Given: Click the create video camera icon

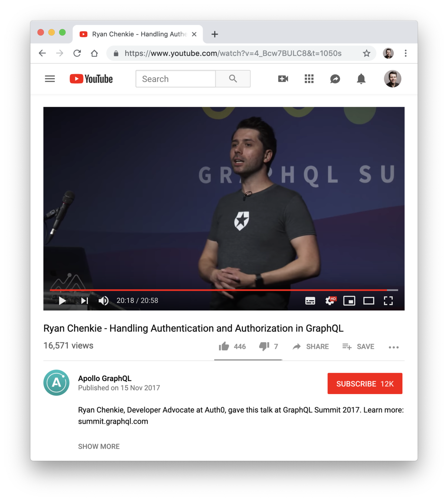Looking at the screenshot, I should coord(283,79).
